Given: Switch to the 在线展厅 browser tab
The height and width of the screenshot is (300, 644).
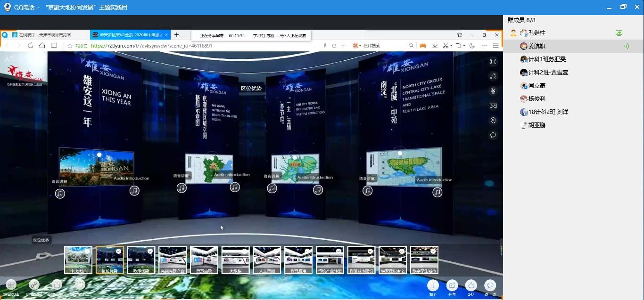Looking at the screenshot, I should pyautogui.click(x=45, y=35).
